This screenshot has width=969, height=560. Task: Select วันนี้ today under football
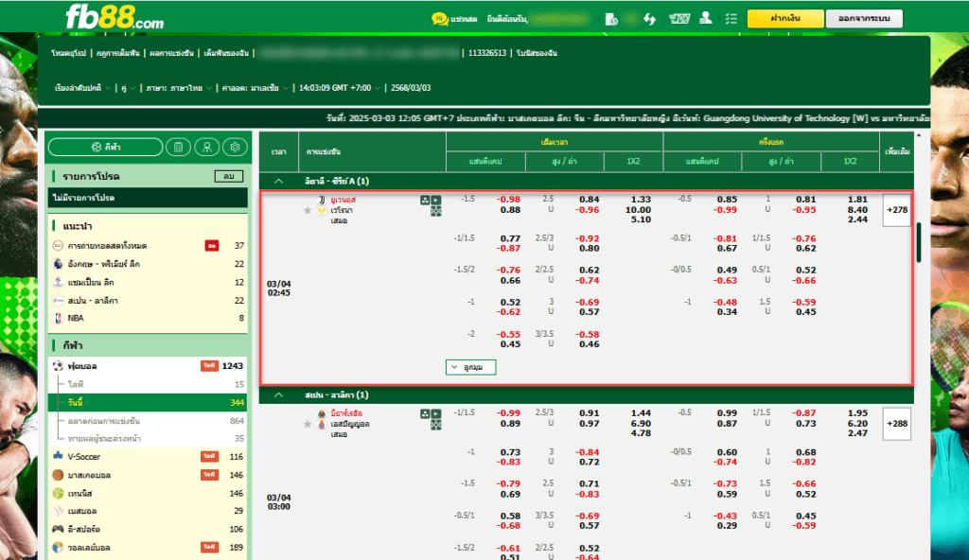148,402
